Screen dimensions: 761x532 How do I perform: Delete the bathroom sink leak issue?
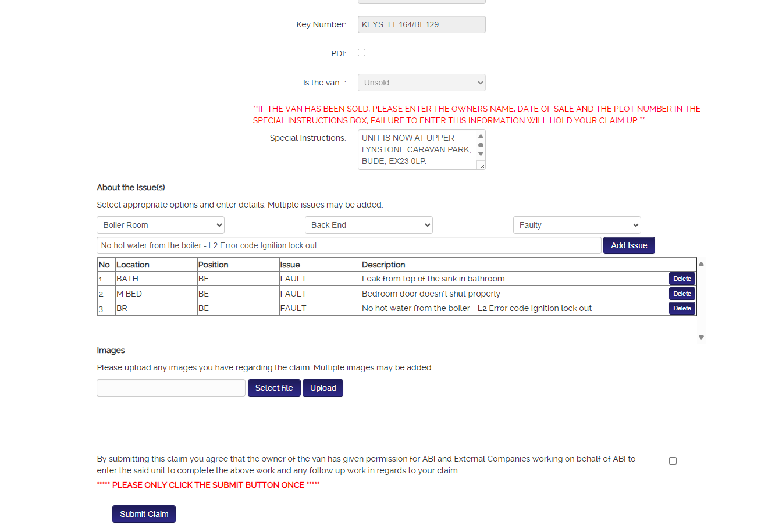click(x=682, y=279)
